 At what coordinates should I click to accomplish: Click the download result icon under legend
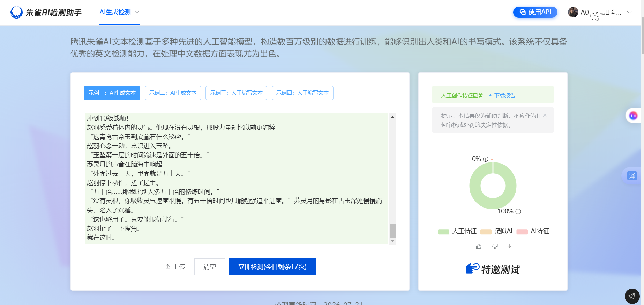click(x=509, y=247)
